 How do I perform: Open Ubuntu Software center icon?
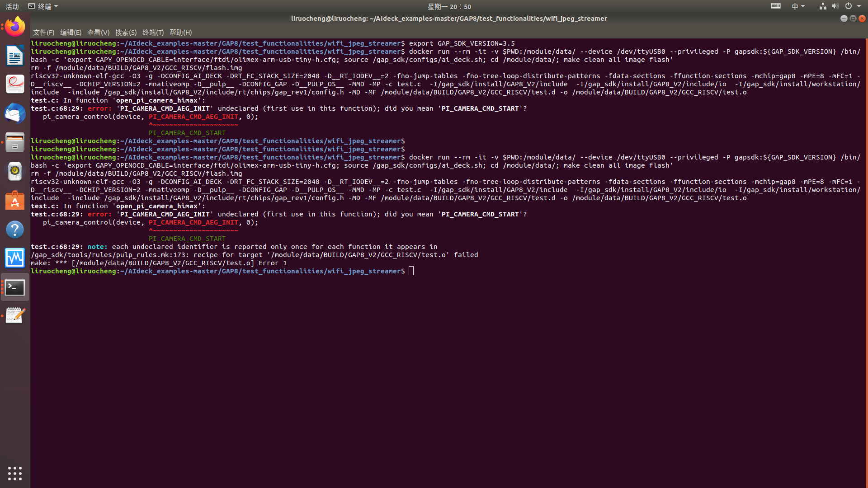click(15, 200)
